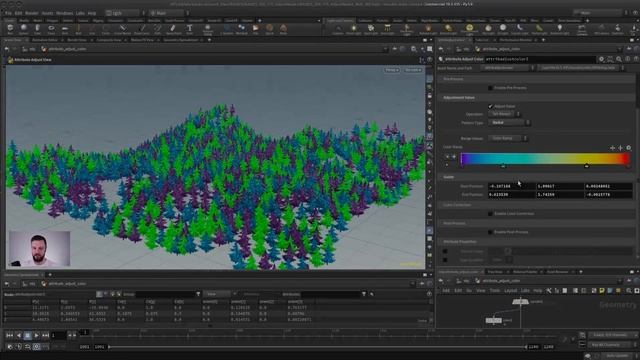The height and width of the screenshot is (360, 640).
Task: Select the Font text shelf tool
Action: pyautogui.click(x=189, y=29)
